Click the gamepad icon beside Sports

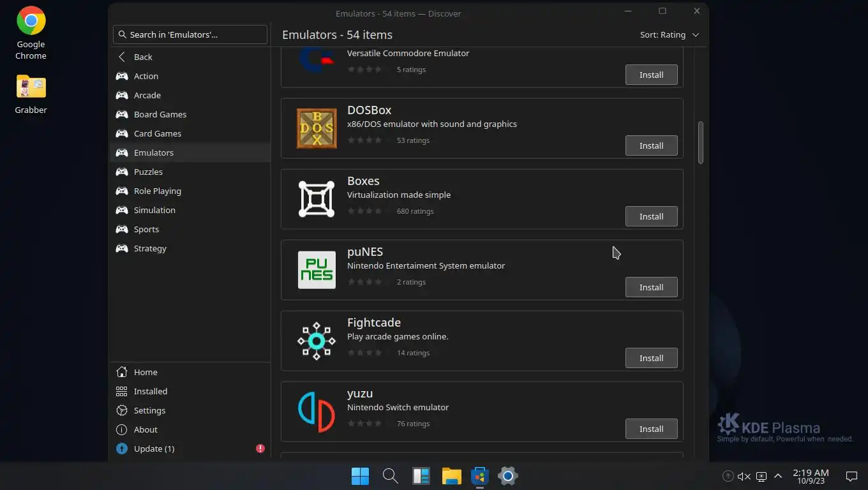pos(122,229)
